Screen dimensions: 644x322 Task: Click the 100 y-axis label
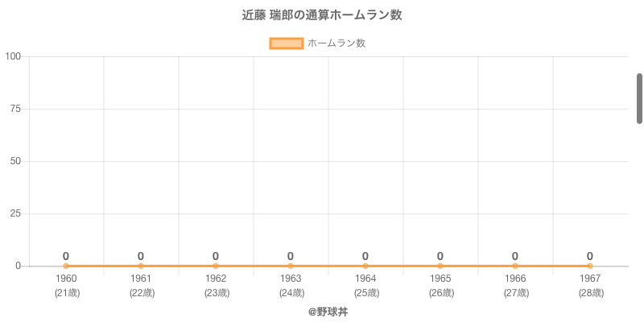[13, 56]
